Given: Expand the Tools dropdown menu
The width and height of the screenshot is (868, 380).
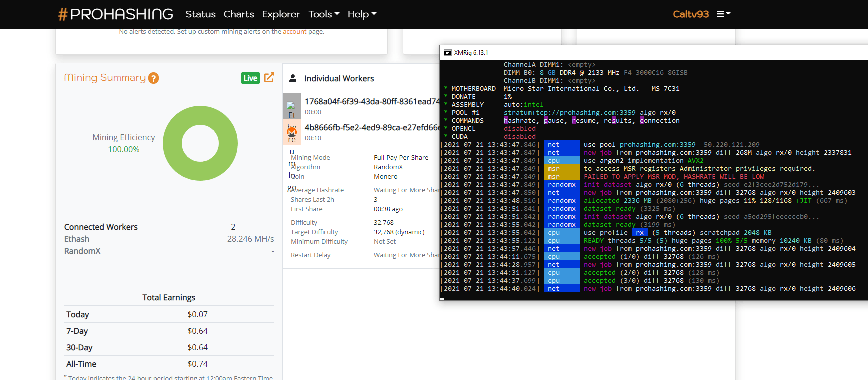Looking at the screenshot, I should [x=324, y=14].
